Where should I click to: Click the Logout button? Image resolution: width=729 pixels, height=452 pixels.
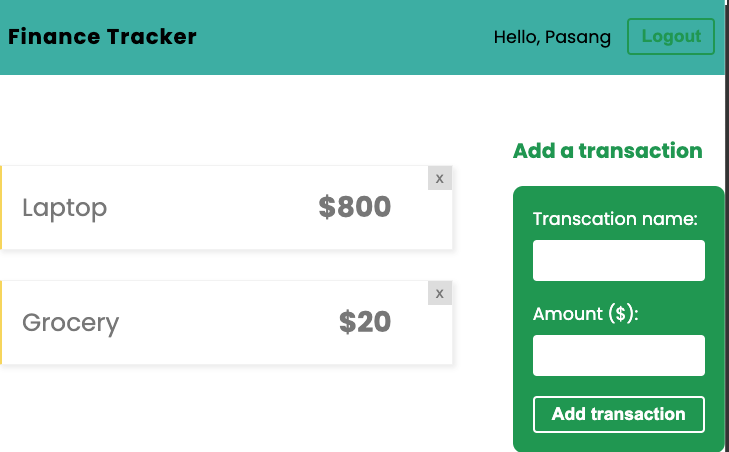(x=671, y=37)
